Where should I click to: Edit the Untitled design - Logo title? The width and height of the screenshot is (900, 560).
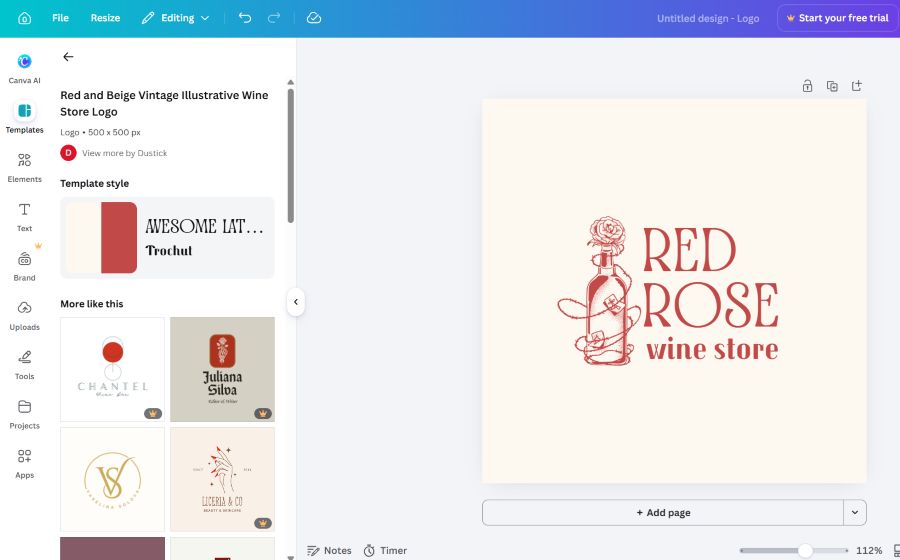(x=708, y=18)
